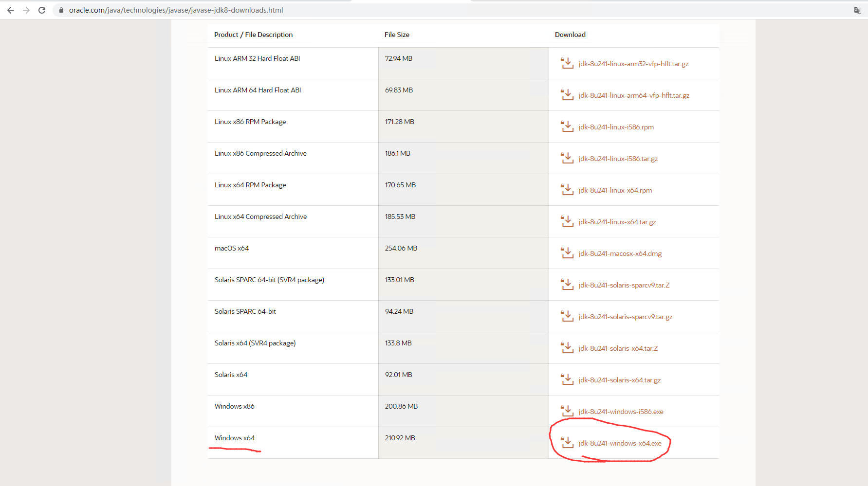Select the 'Download' column header
This screenshot has height=486, width=868.
coord(570,35)
